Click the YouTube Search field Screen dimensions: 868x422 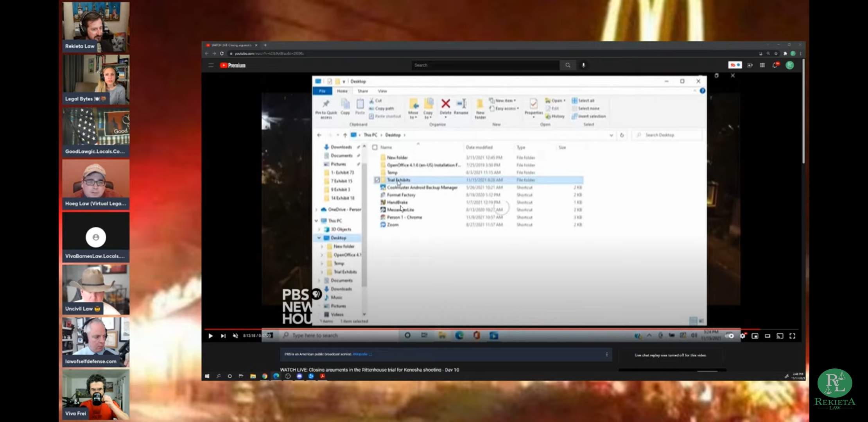pyautogui.click(x=485, y=65)
